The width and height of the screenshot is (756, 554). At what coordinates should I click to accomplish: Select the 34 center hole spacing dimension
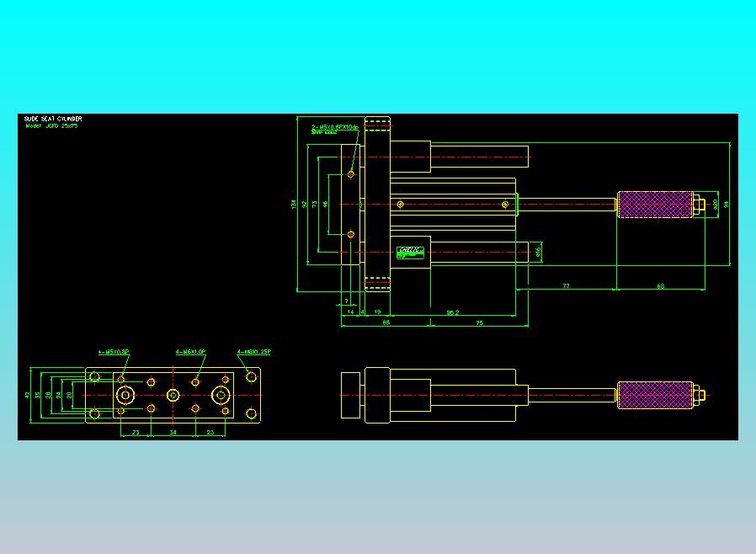point(173,433)
